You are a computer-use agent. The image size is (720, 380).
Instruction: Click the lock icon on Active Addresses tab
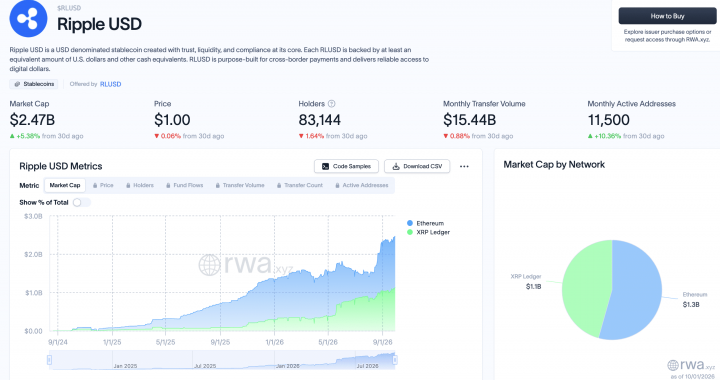[x=338, y=185]
